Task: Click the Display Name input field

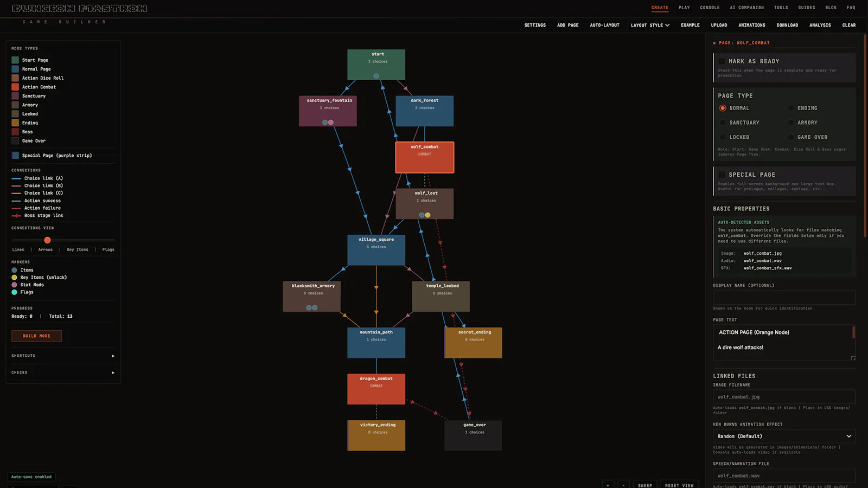Action: pos(784,297)
